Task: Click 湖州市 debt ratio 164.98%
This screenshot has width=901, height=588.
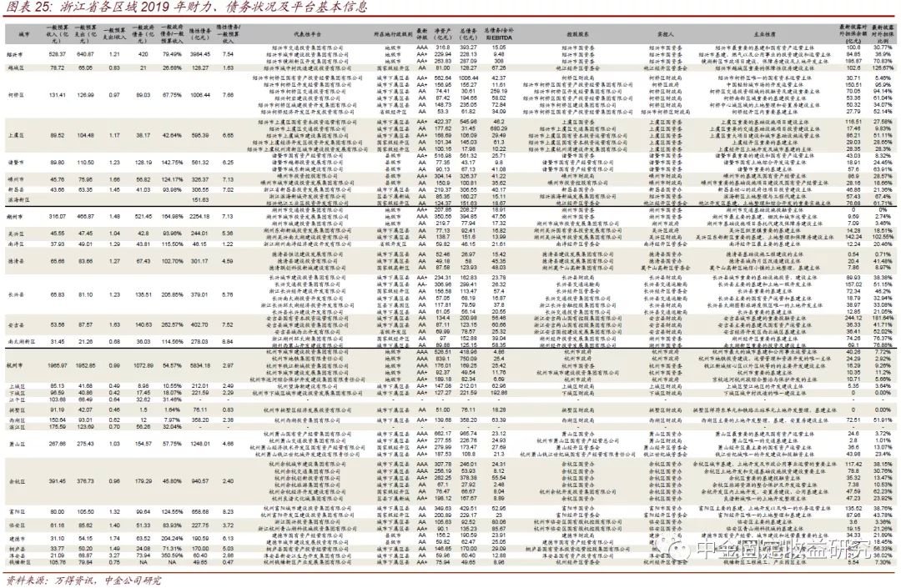Action: pyautogui.click(x=172, y=217)
